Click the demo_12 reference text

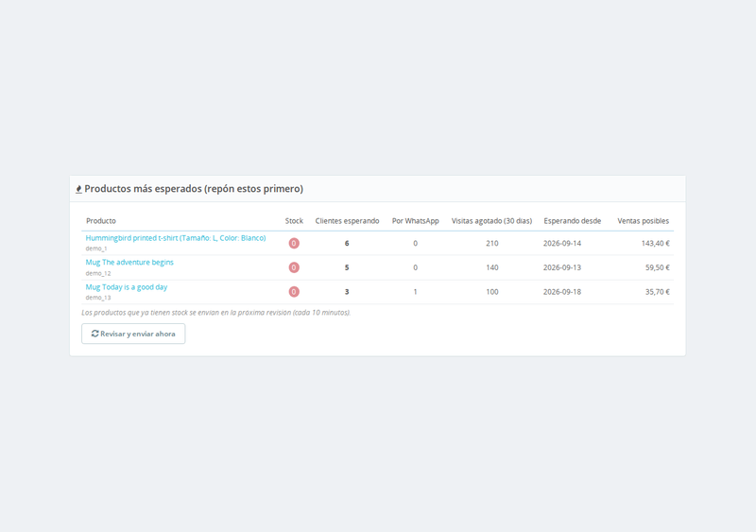click(98, 273)
